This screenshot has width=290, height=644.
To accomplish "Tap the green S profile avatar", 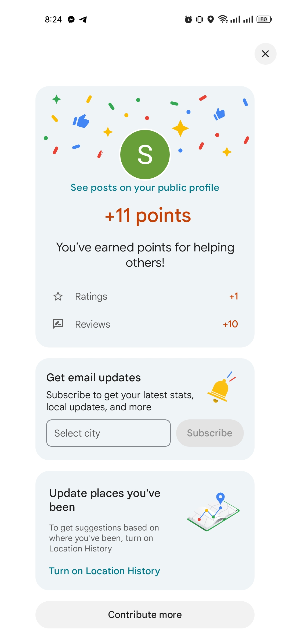I will pyautogui.click(x=145, y=155).
